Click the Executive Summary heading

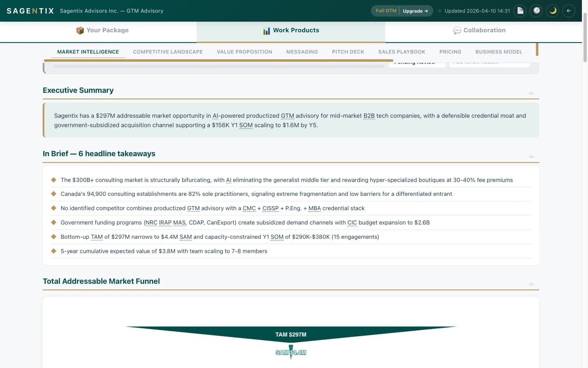coord(78,90)
